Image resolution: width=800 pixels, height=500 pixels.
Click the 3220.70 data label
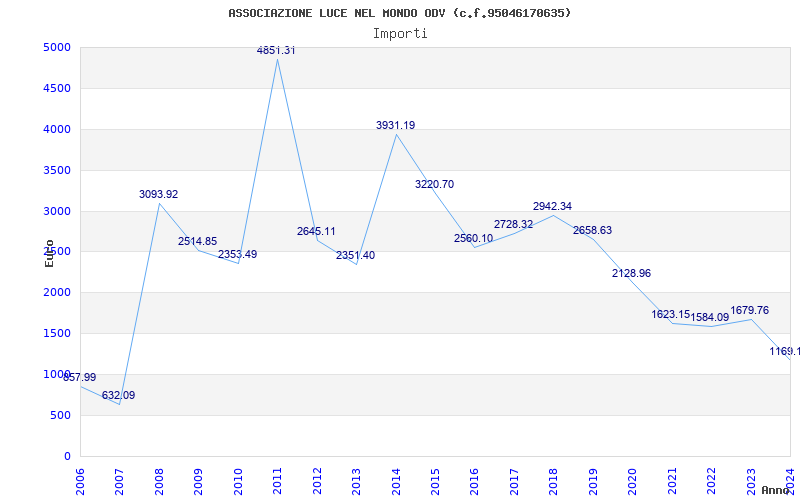tap(434, 185)
